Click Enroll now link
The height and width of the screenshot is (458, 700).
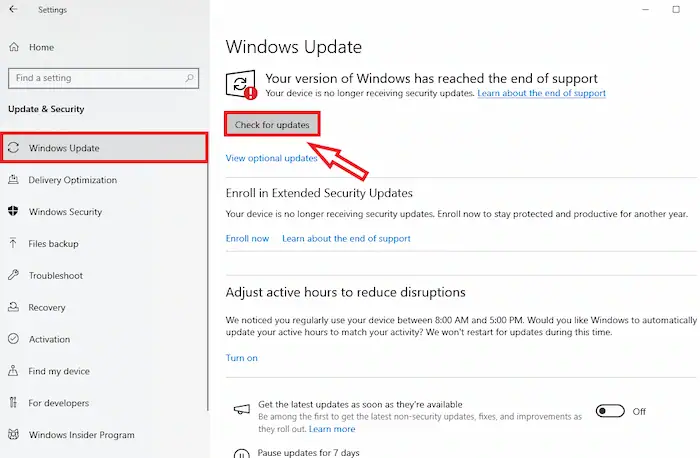click(247, 238)
